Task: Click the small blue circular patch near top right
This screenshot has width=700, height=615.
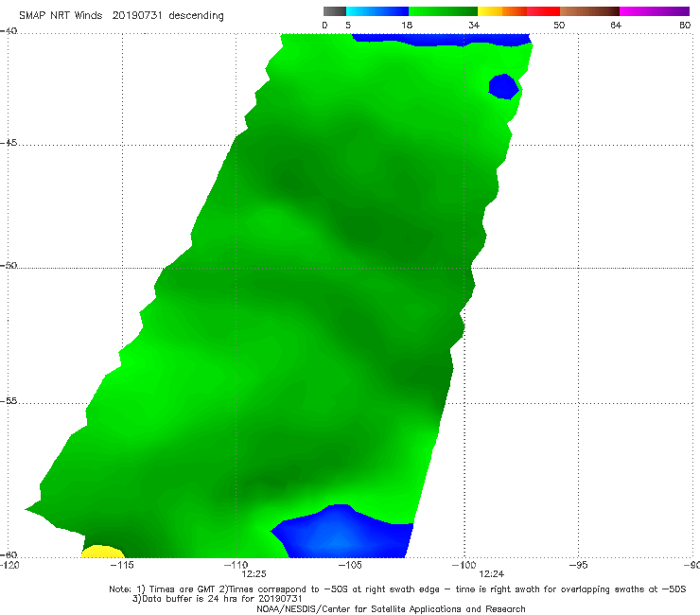Action: point(504,87)
